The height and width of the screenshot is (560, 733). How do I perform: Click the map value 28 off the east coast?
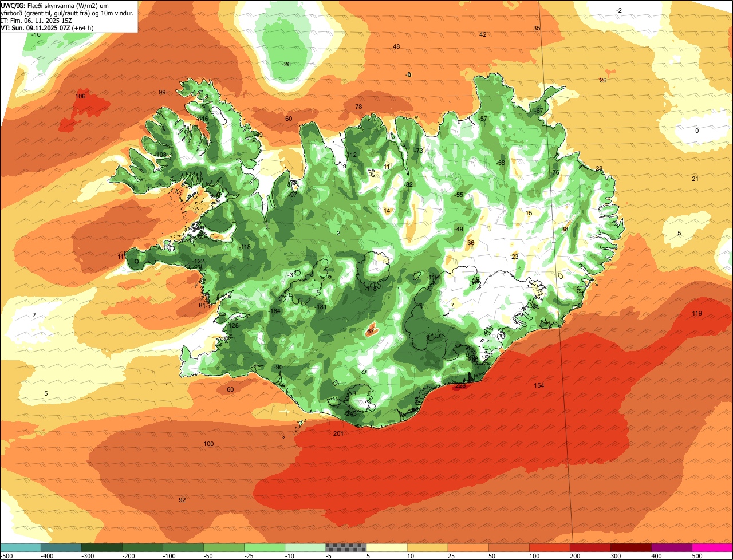coord(599,168)
